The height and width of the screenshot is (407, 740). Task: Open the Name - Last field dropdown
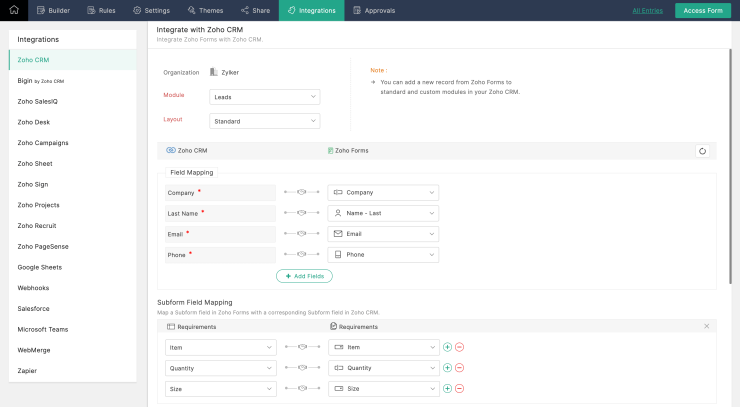click(x=383, y=213)
